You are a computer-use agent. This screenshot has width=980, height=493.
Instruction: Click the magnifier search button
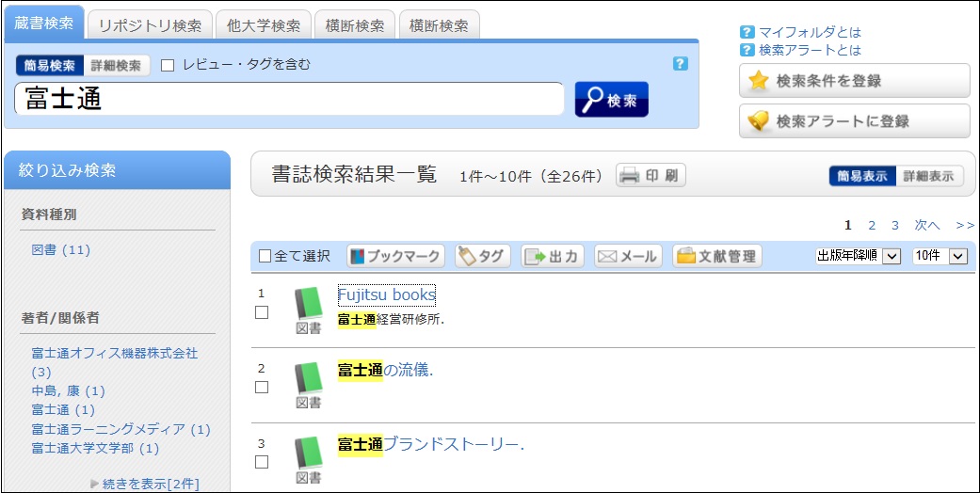click(x=611, y=100)
